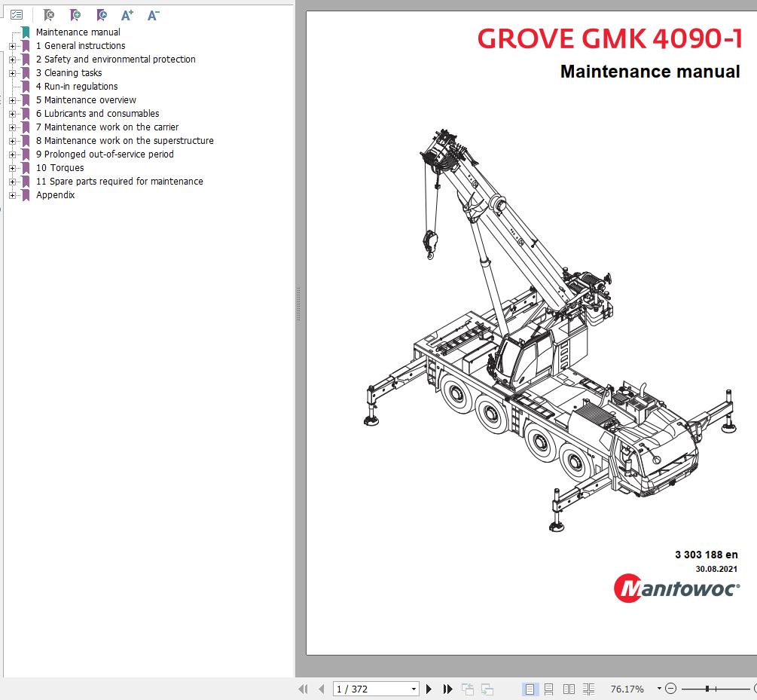Click the panel splitter handle between bookmarks and page
Viewport: 757px width, 700px height.
(299, 304)
